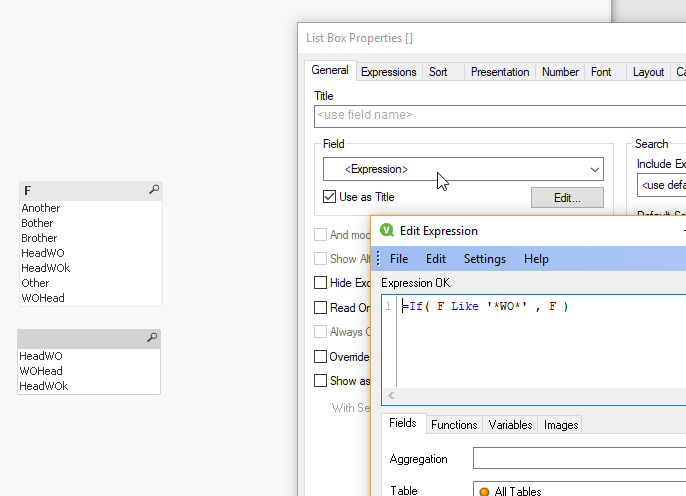Open the Settings menu in Edit Expression
Viewport: 686px width, 496px height.
tap(485, 259)
